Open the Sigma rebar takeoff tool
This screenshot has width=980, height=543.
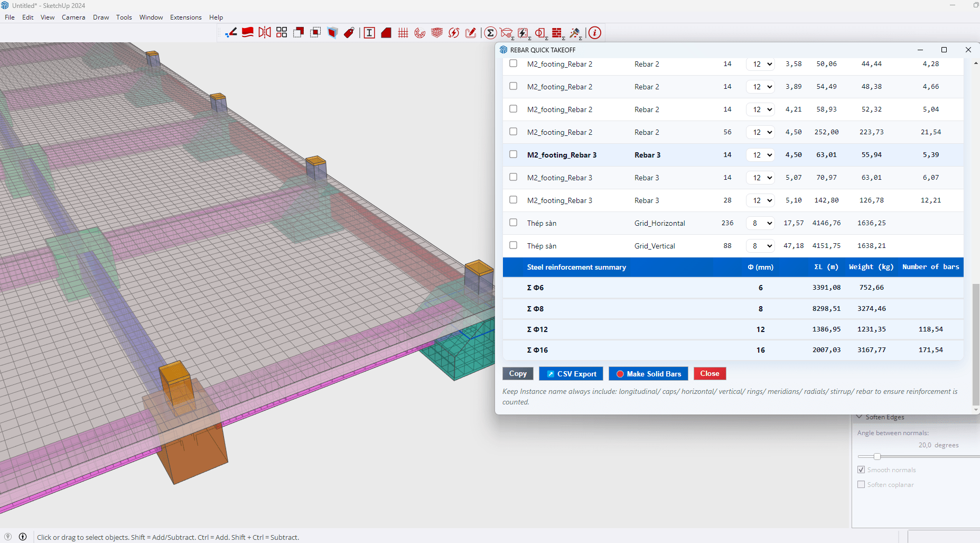point(490,33)
